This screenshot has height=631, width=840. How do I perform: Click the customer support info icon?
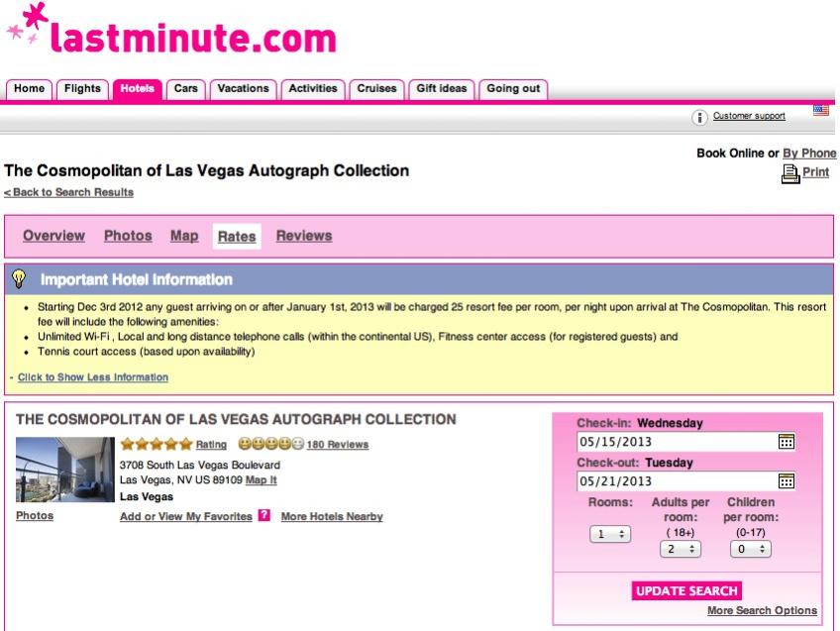(699, 117)
